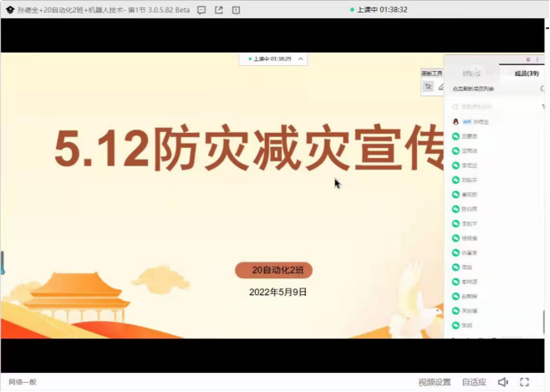550x392 pixels.
Task: Open 视频设置 video settings
Action: coord(434,382)
